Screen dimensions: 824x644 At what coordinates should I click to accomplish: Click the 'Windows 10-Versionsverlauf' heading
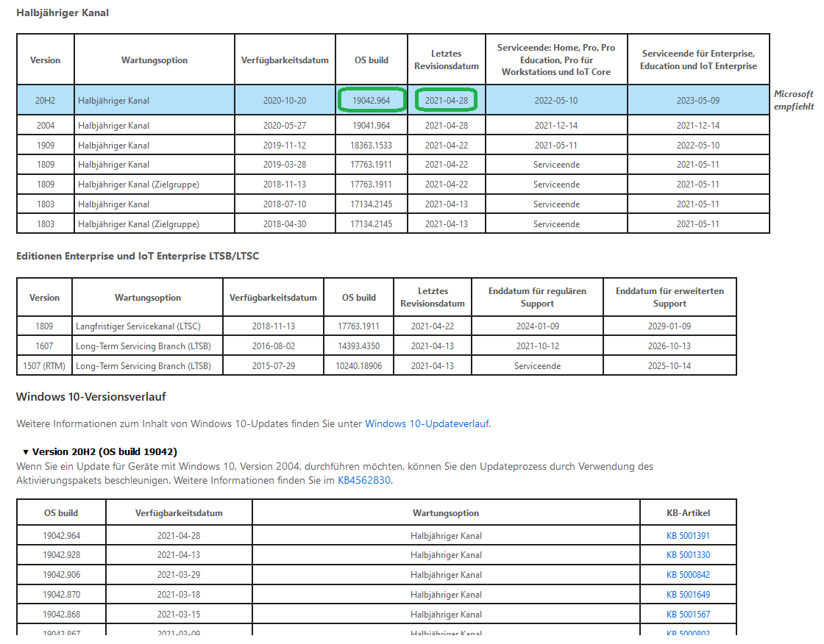click(x=91, y=396)
